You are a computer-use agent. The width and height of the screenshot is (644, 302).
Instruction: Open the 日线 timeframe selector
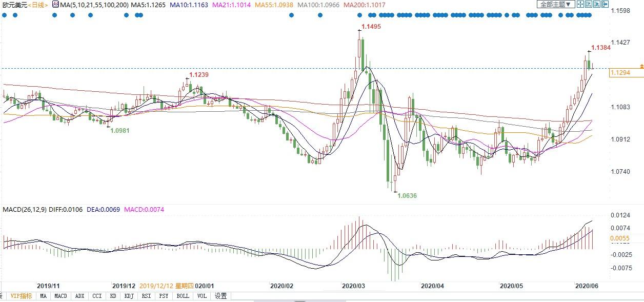click(38, 5)
